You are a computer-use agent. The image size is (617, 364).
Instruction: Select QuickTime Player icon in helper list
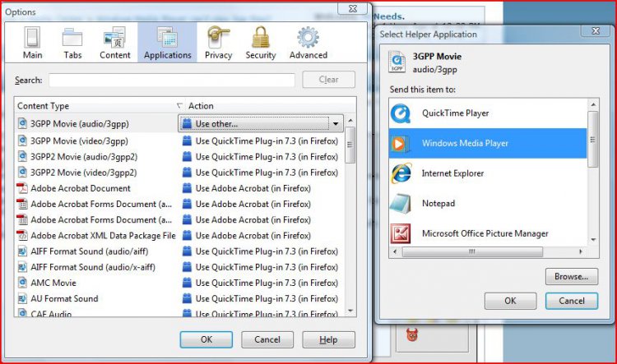click(x=401, y=113)
